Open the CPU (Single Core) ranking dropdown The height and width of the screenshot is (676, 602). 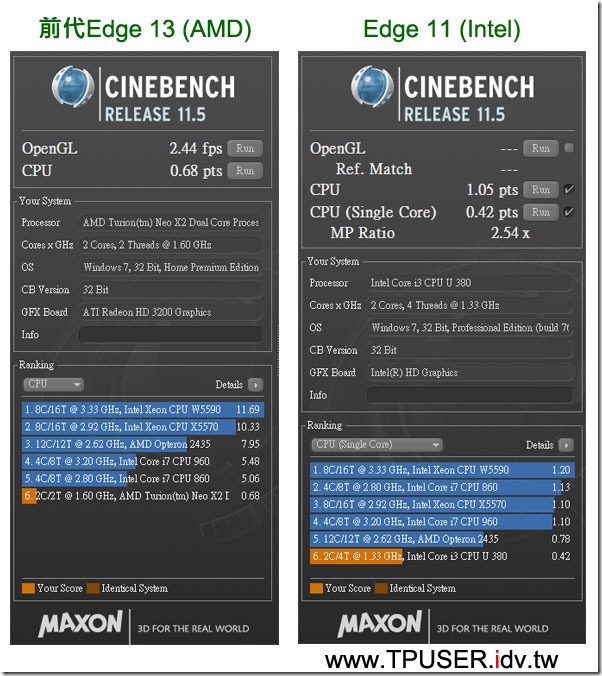(377, 444)
